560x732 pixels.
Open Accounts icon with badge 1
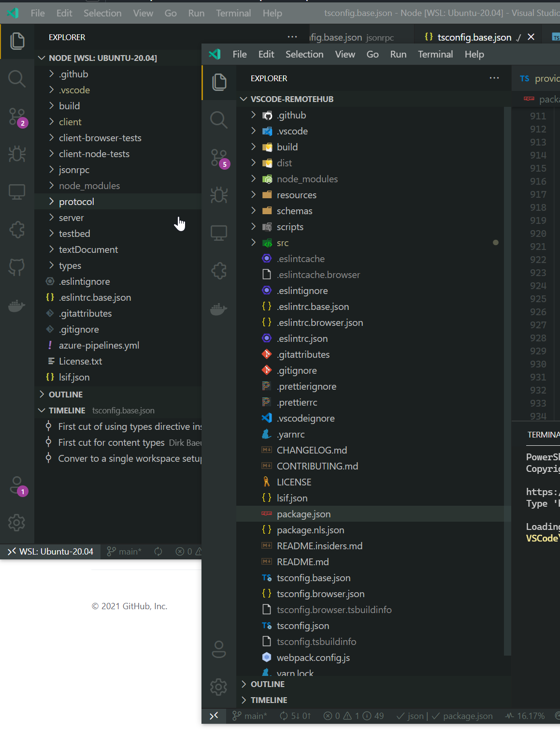(x=18, y=486)
